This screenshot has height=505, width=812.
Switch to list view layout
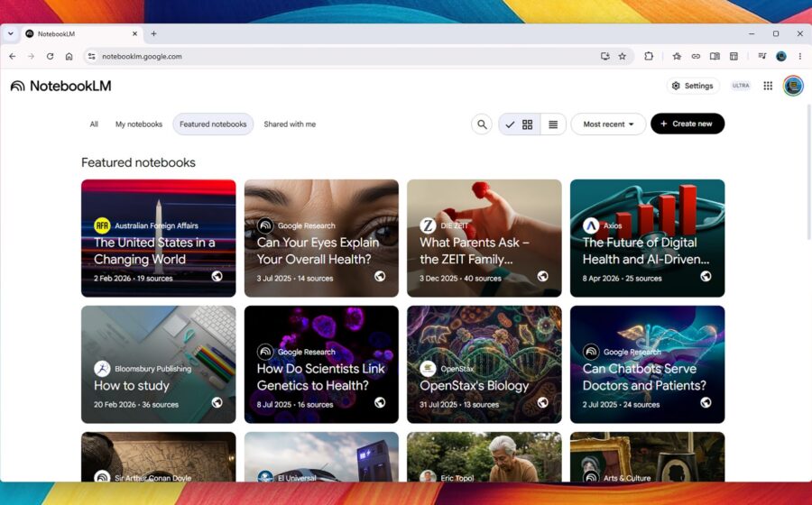point(553,124)
